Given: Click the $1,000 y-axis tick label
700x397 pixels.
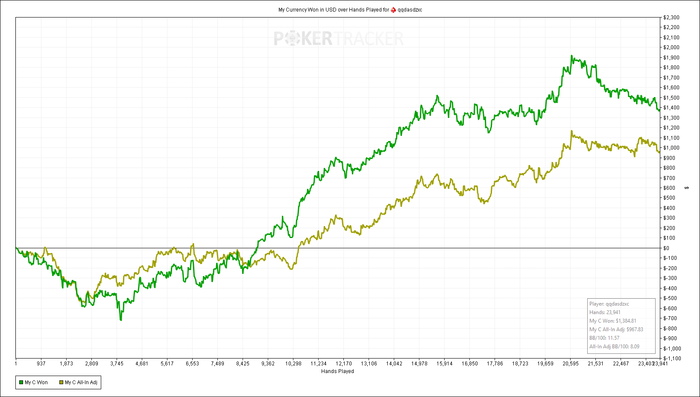Looking at the screenshot, I should [x=671, y=148].
